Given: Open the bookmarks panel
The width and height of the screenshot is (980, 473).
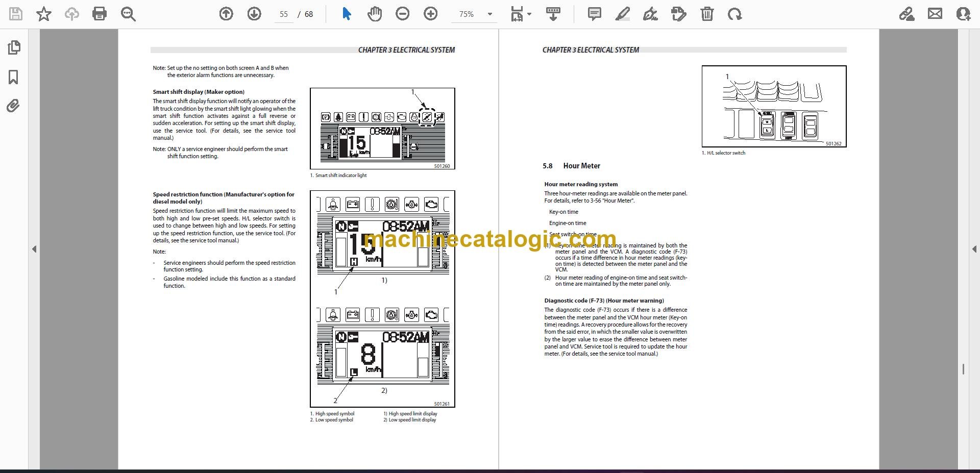Looking at the screenshot, I should coord(13,77).
